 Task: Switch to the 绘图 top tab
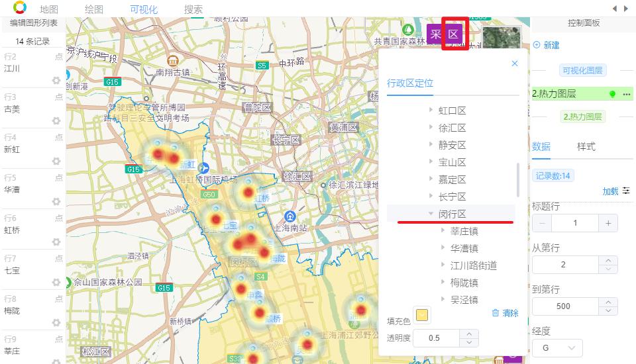94,9
